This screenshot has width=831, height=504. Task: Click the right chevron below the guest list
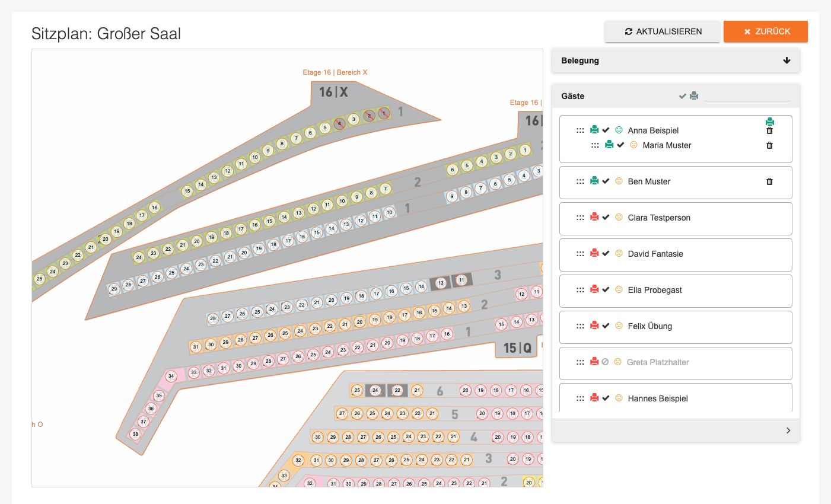[x=788, y=430]
